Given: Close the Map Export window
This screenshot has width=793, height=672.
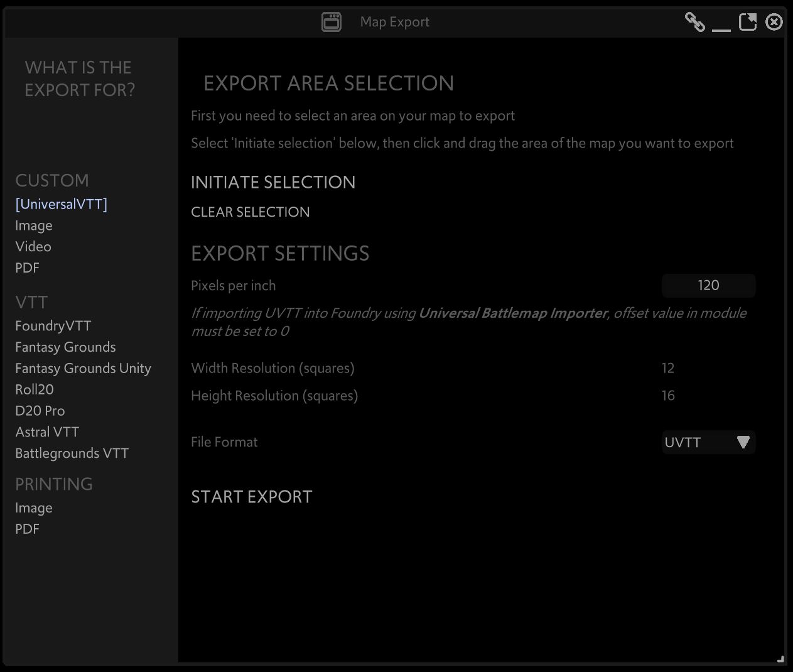Looking at the screenshot, I should (774, 22).
